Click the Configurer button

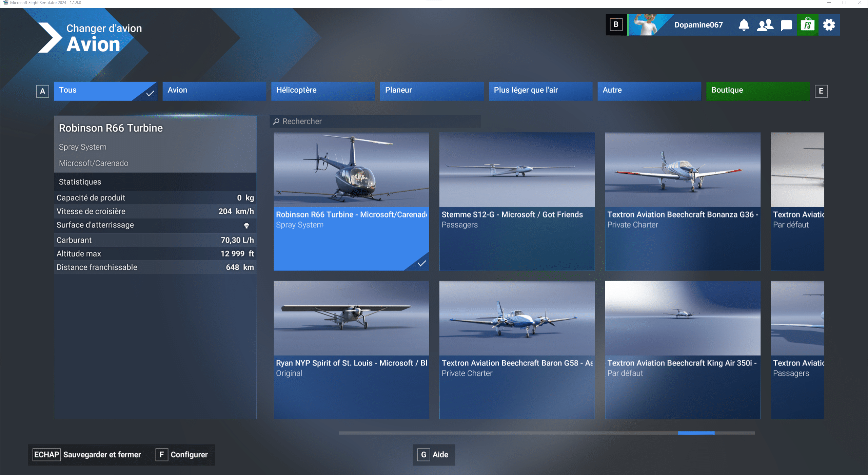(x=182, y=455)
